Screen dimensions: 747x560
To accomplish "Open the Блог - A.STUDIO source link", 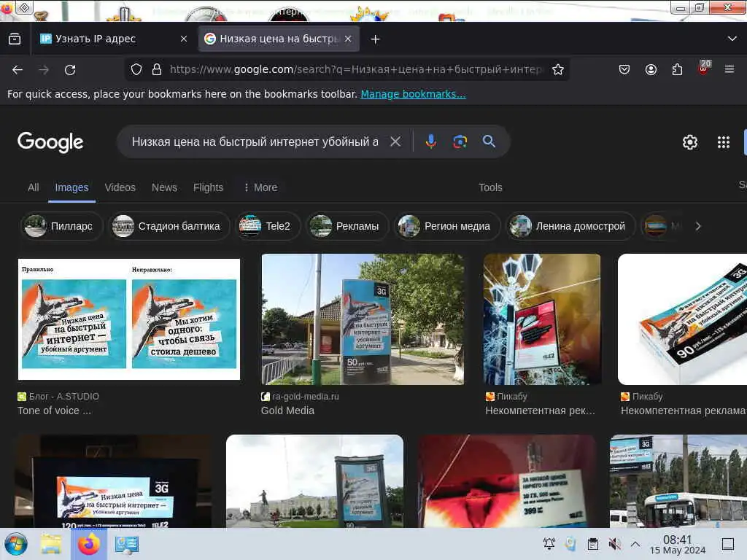I will point(58,396).
